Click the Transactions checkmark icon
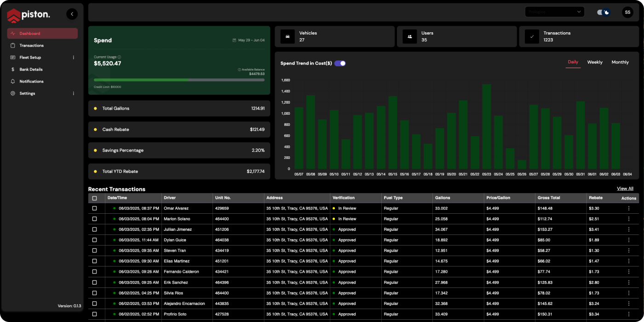644x322 pixels. (532, 36)
